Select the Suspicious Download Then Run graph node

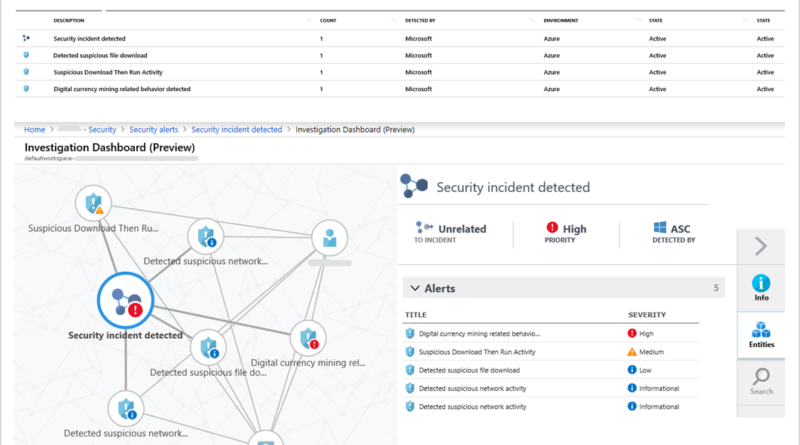click(93, 204)
